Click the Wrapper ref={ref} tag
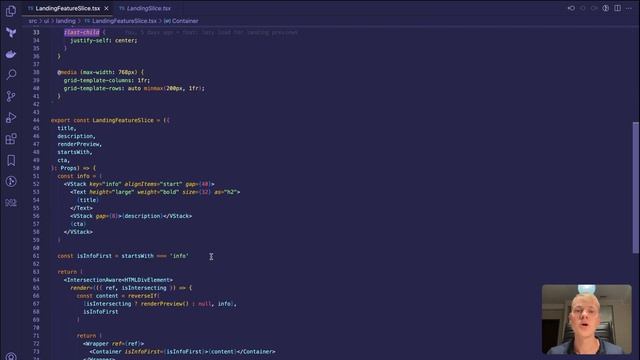Screen dimensions: 640x360 pos(113,344)
